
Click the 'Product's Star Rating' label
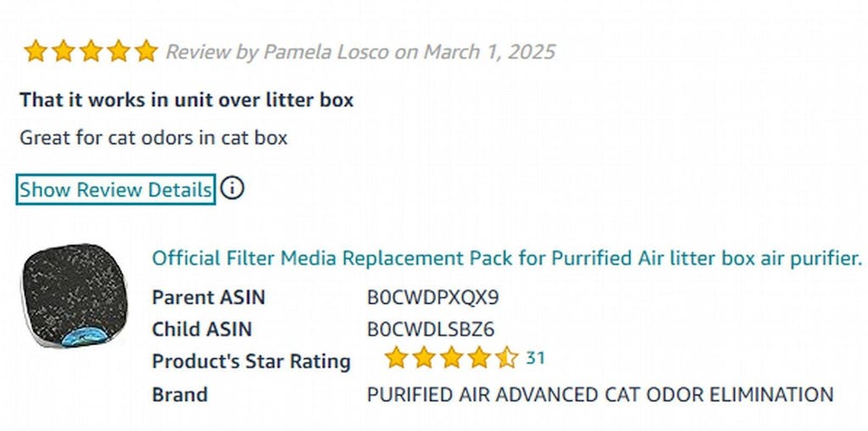[251, 362]
